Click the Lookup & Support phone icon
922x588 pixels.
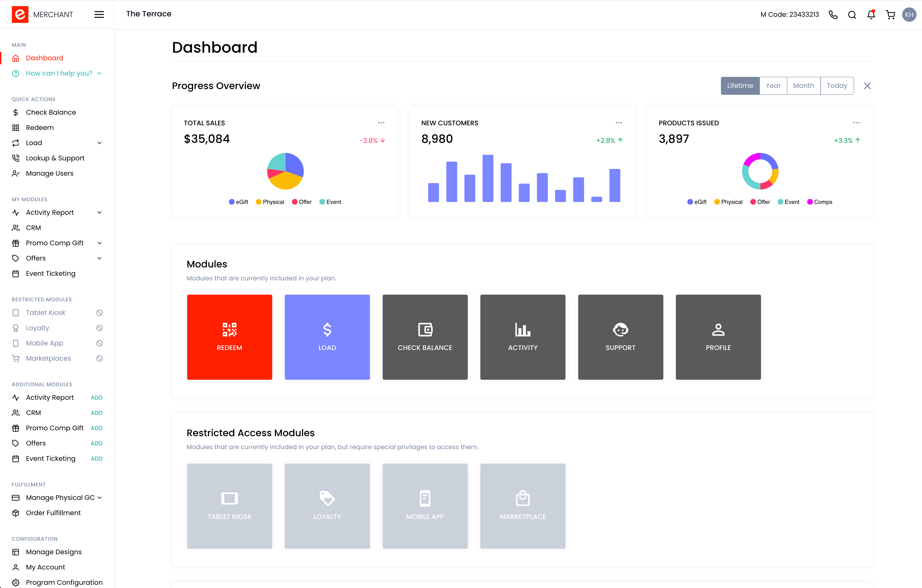(16, 158)
